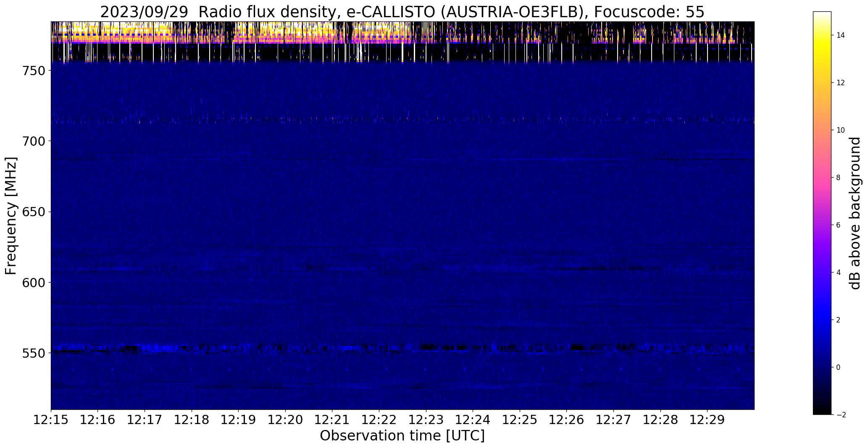The image size is (868, 448).
Task: Click the colorbar tick label 10
Action: (840, 130)
